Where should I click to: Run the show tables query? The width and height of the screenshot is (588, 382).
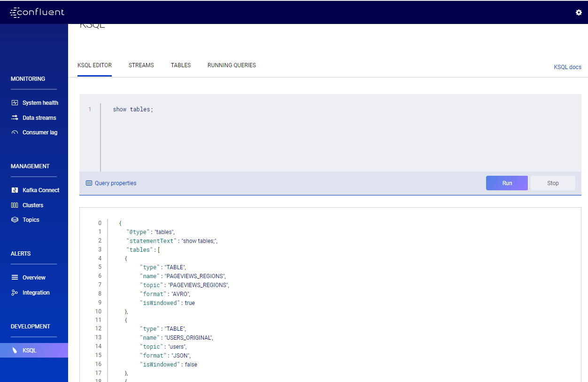click(x=507, y=183)
